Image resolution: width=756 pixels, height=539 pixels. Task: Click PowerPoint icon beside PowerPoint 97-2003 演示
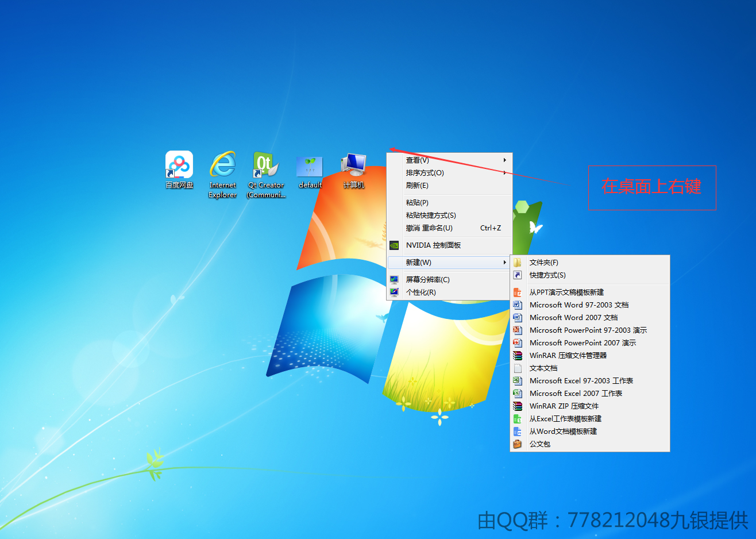point(518,330)
